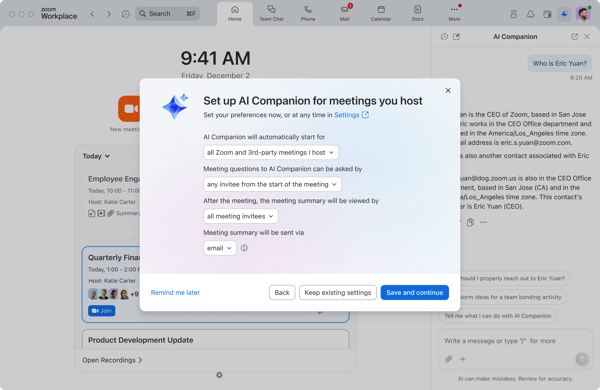
Task: Click participant avatars on Quarterly meeting
Action: (113, 294)
